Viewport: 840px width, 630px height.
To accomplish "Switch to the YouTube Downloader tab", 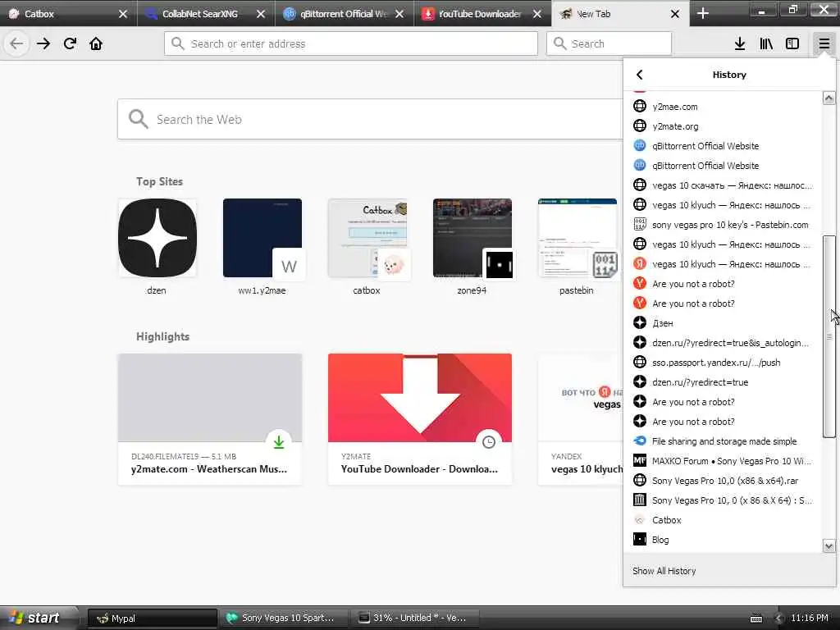I will 475,14.
